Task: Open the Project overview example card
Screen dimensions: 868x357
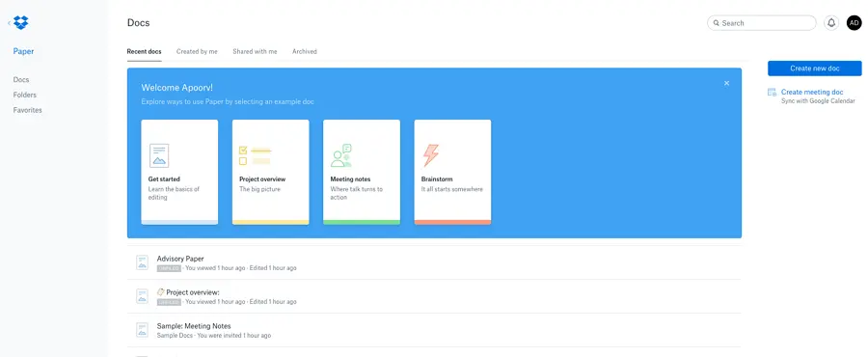Action: [x=271, y=172]
